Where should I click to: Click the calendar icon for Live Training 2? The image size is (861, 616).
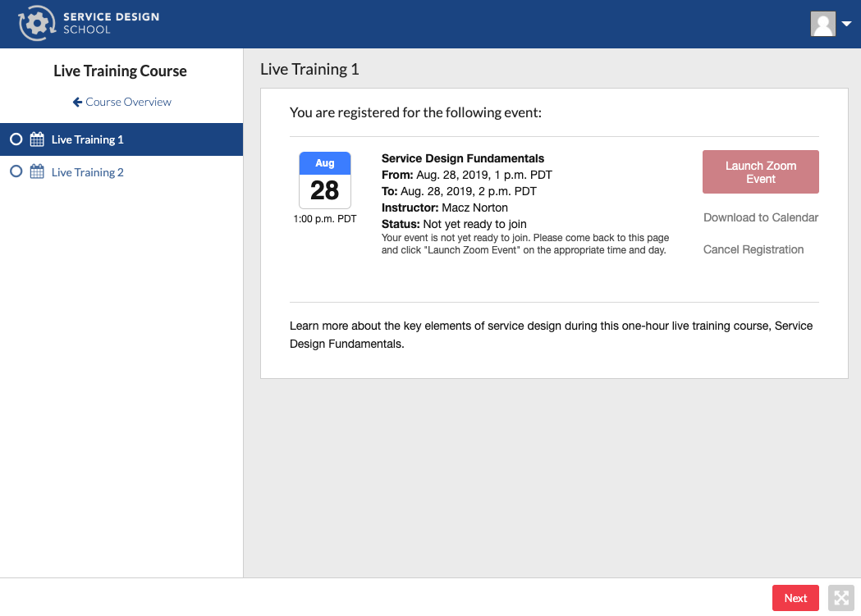37,172
